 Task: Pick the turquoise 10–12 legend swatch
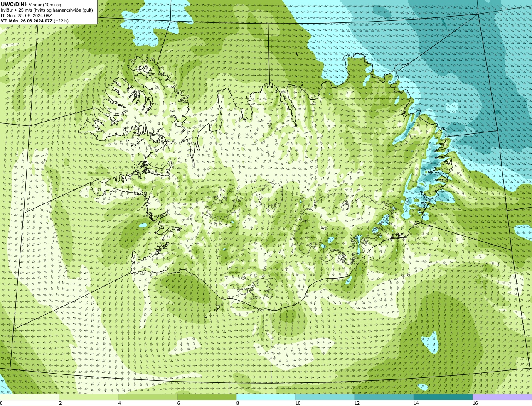pyautogui.click(x=325, y=397)
